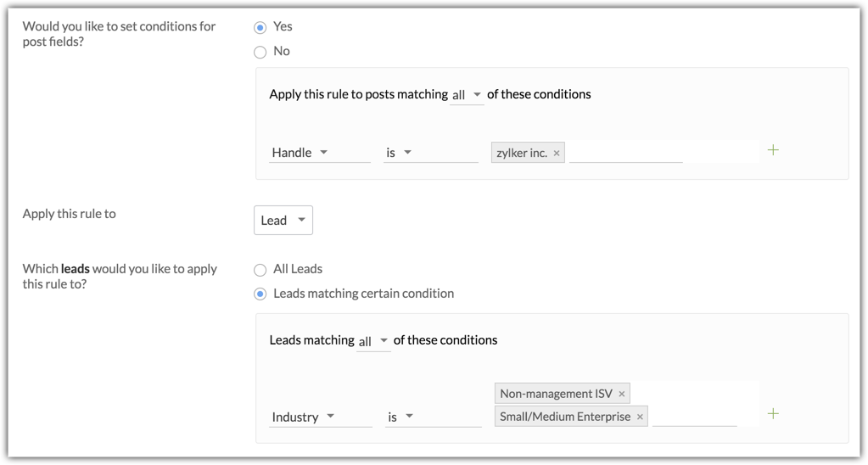This screenshot has width=868, height=465.
Task: Click the industry value input field
Action: tap(694, 417)
